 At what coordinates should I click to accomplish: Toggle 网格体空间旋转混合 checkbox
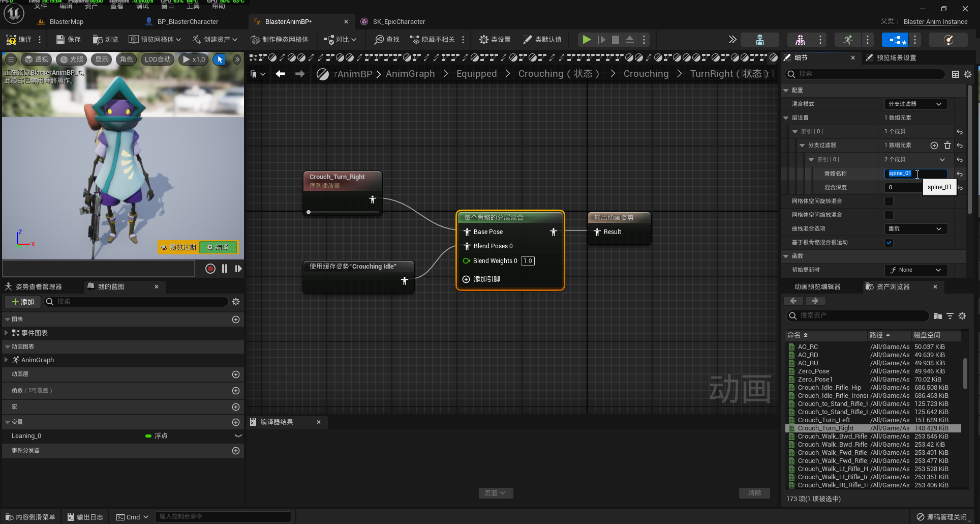tap(889, 201)
